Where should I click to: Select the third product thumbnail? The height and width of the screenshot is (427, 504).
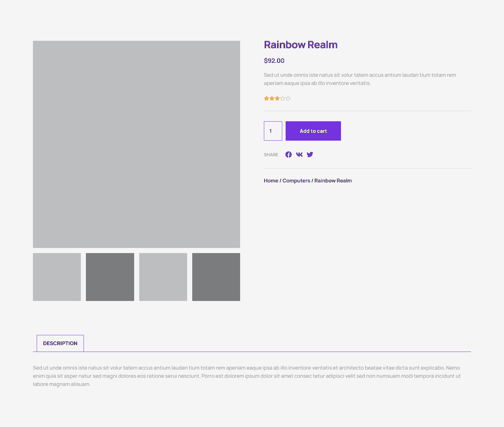[163, 277]
